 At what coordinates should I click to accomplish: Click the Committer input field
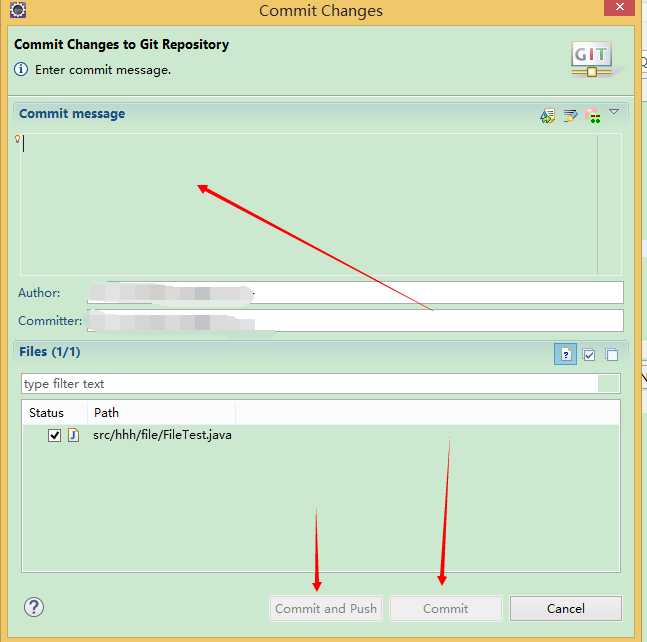[x=355, y=321]
